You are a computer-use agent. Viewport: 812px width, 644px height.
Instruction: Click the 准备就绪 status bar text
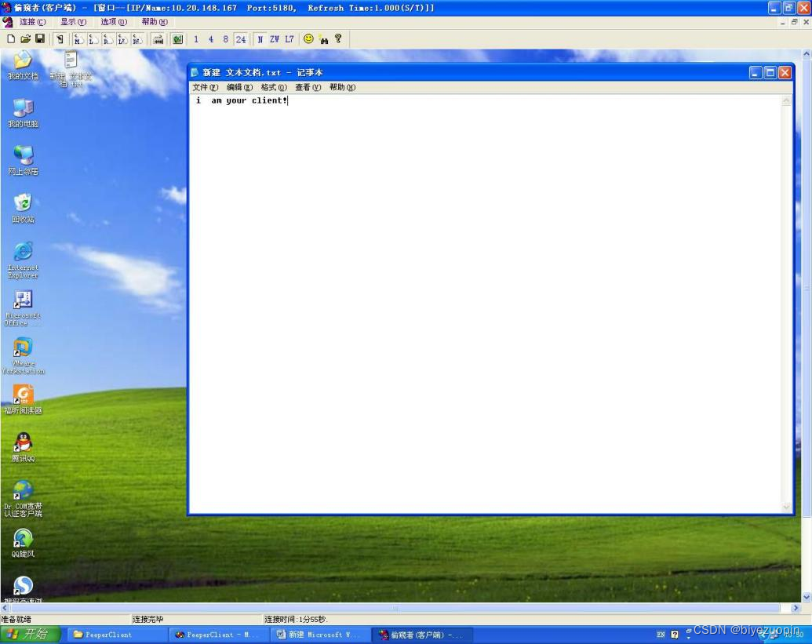click(x=16, y=619)
